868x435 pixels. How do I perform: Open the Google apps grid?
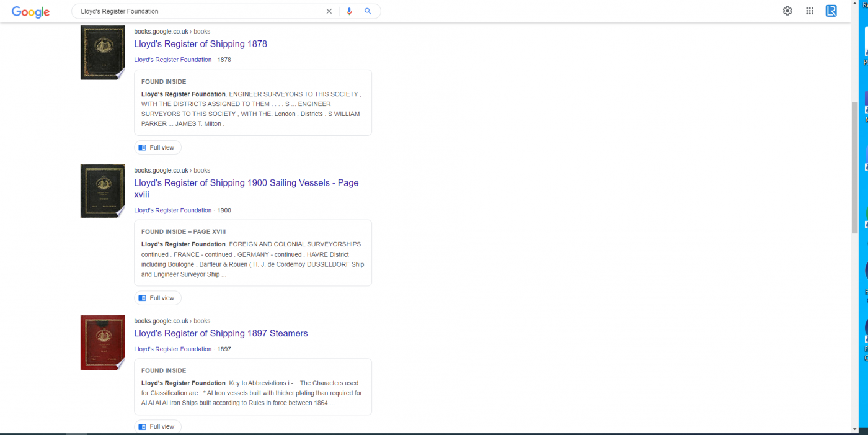[810, 11]
